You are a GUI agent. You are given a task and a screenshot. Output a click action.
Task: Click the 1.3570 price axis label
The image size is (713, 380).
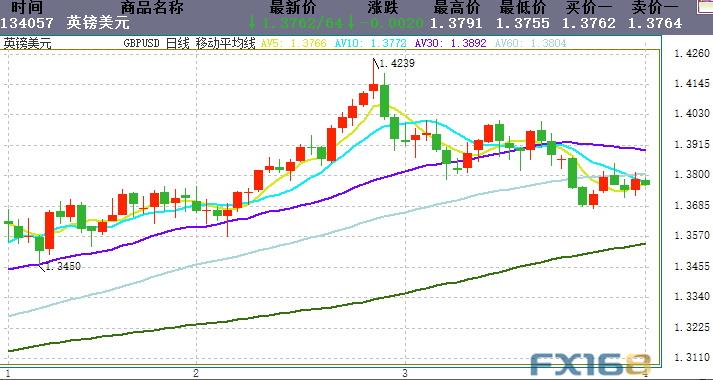(x=691, y=235)
